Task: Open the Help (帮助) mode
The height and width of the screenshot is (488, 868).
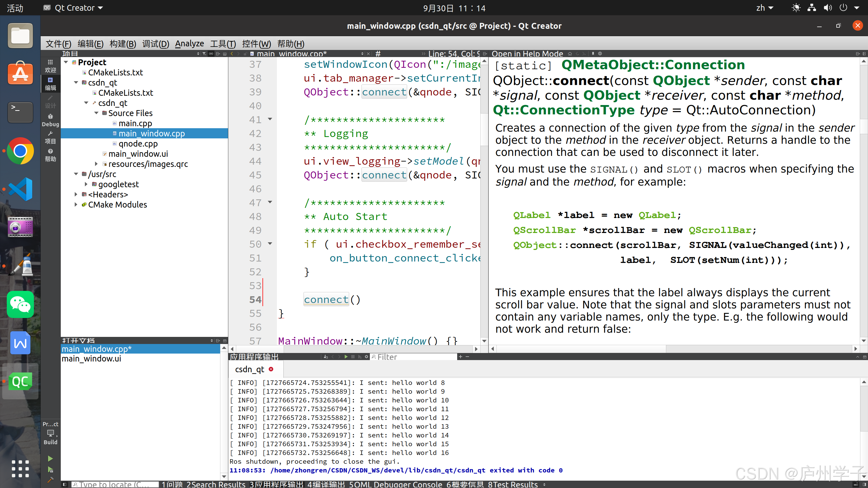Action: (x=50, y=155)
